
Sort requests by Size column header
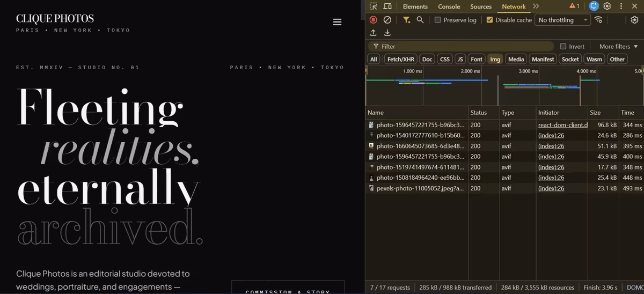coord(603,113)
